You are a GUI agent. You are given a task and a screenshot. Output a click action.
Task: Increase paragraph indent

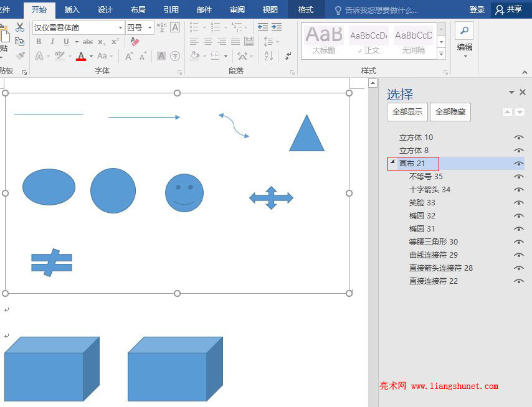277,27
